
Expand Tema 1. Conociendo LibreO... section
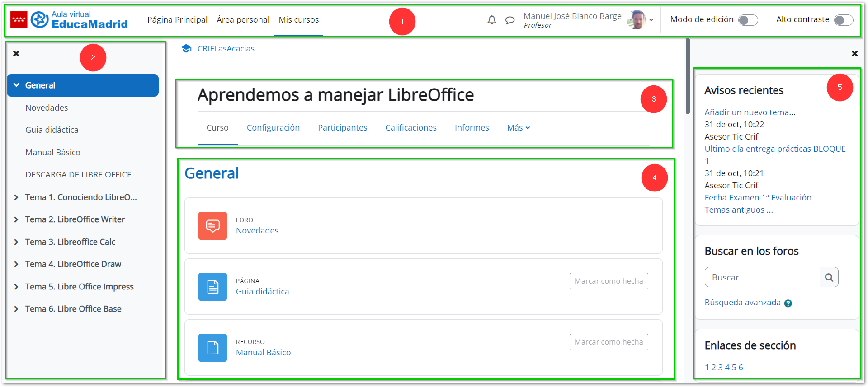pyautogui.click(x=16, y=197)
